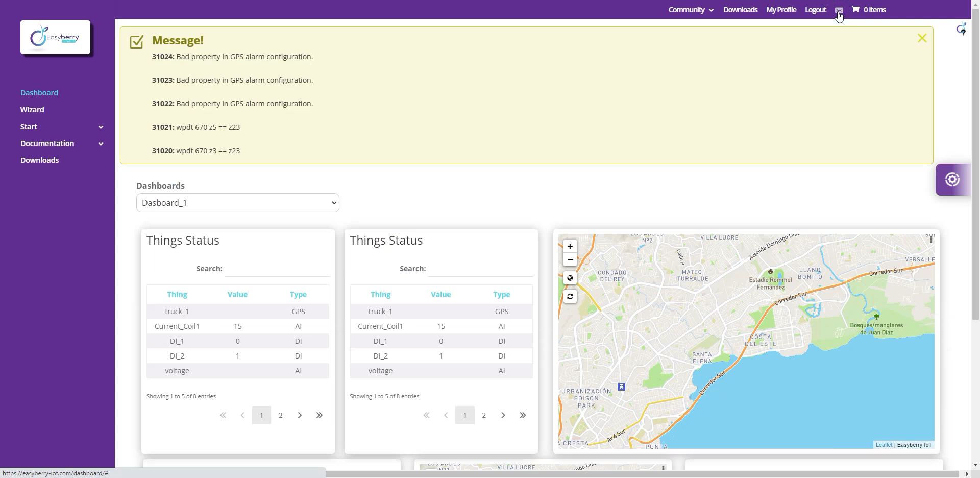Expand the Start sidebar section

pyautogui.click(x=62, y=127)
